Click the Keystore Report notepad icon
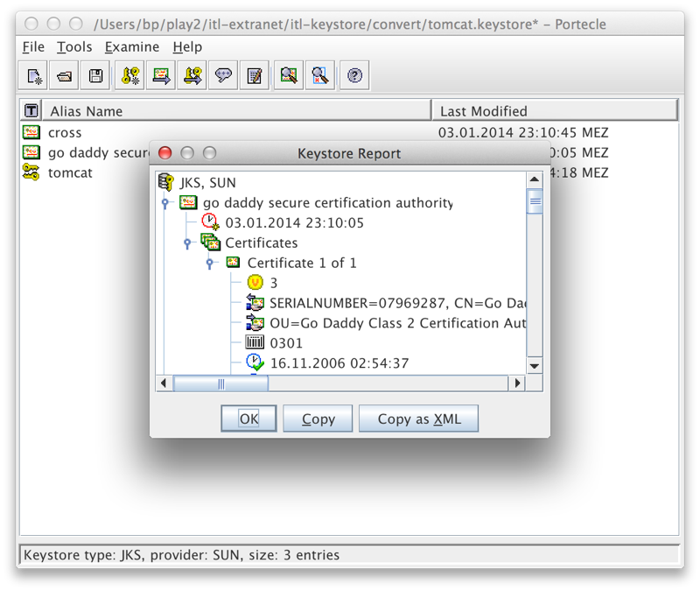 255,75
